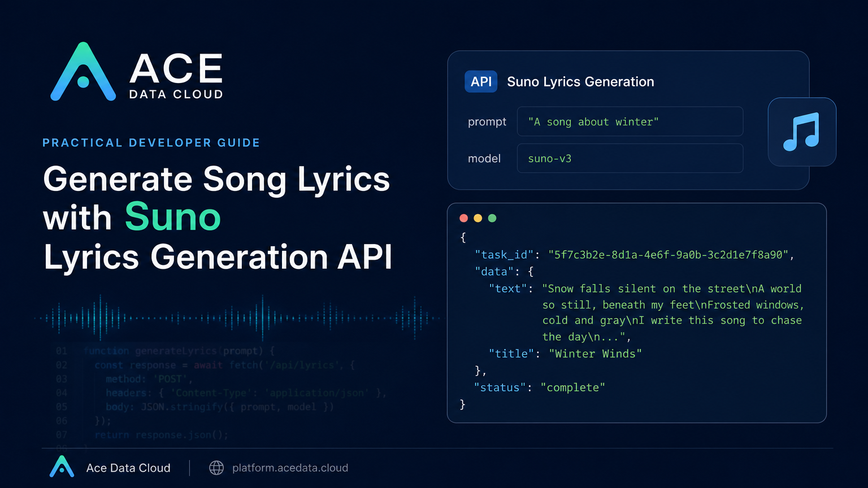
Task: Click the green "Suno" word in the headline
Action: click(x=173, y=216)
